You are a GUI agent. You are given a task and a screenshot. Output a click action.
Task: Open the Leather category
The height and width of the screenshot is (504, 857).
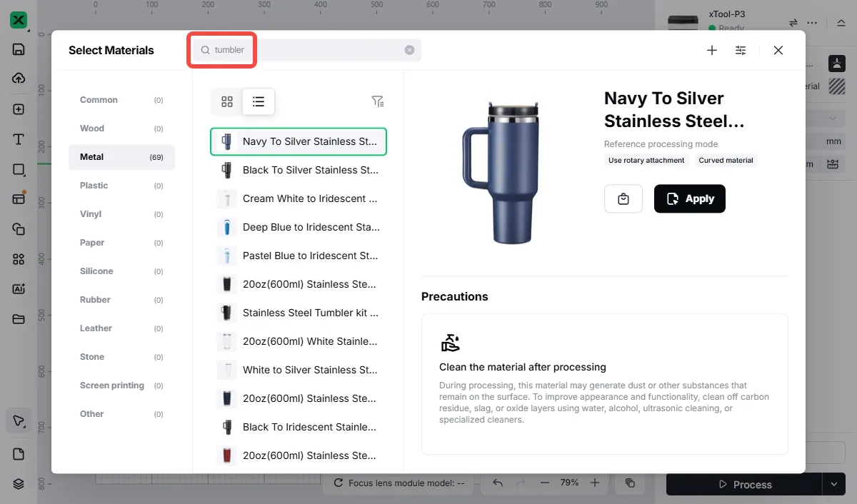click(121, 328)
